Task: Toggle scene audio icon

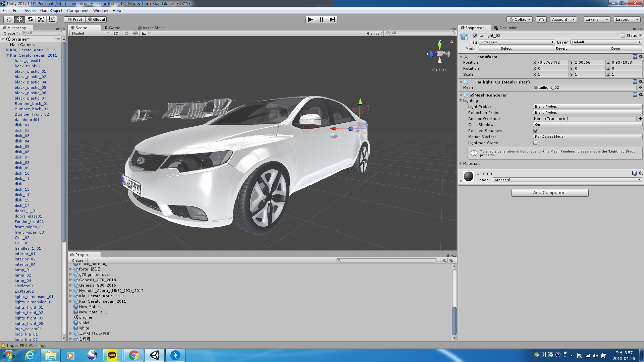Action: (135, 33)
